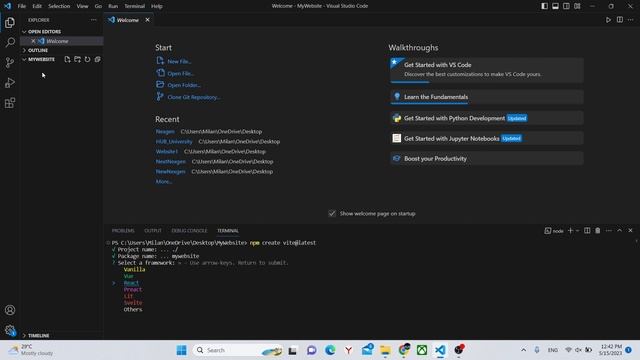Toggle Show welcome page on startup checkbox
The width and height of the screenshot is (640, 360).
[x=332, y=213]
